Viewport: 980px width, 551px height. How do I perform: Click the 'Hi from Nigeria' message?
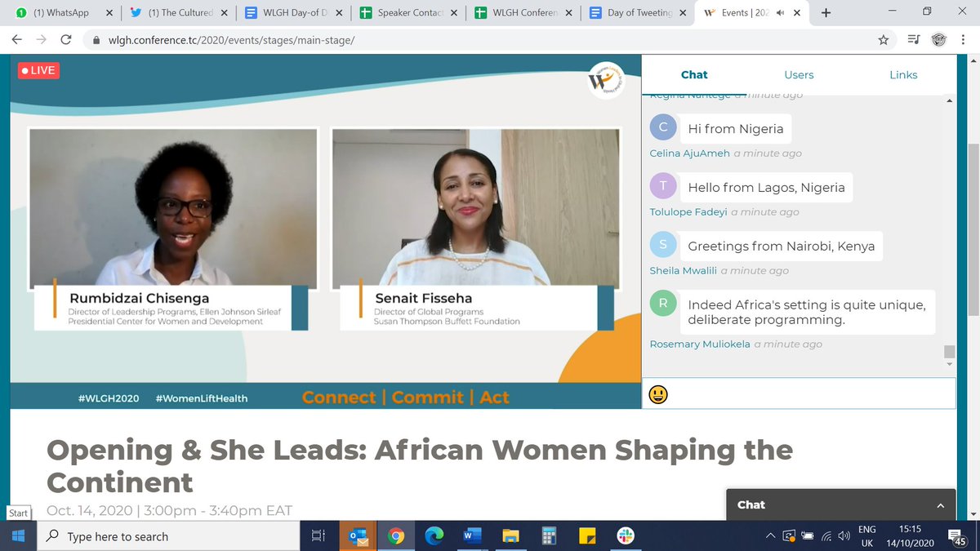point(735,129)
